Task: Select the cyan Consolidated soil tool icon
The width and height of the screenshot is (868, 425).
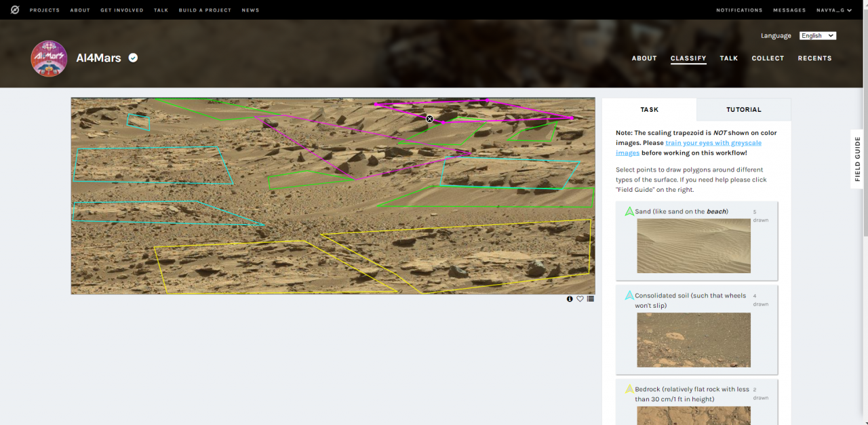Action: point(629,296)
